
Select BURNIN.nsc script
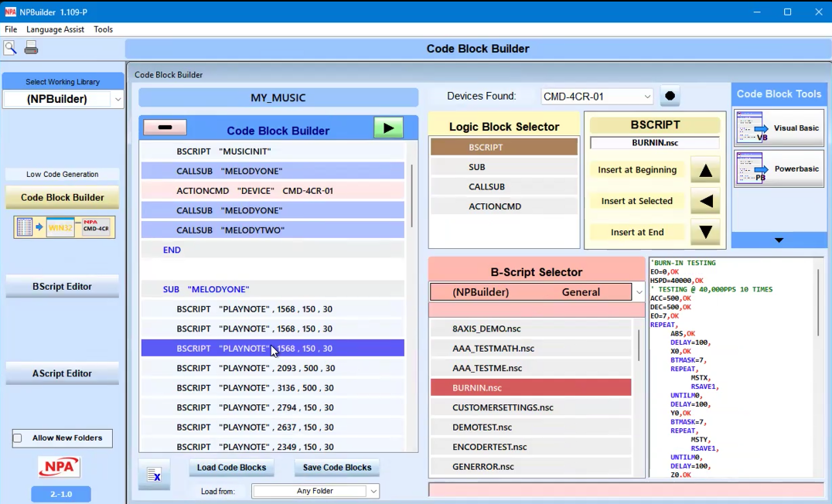click(x=530, y=388)
